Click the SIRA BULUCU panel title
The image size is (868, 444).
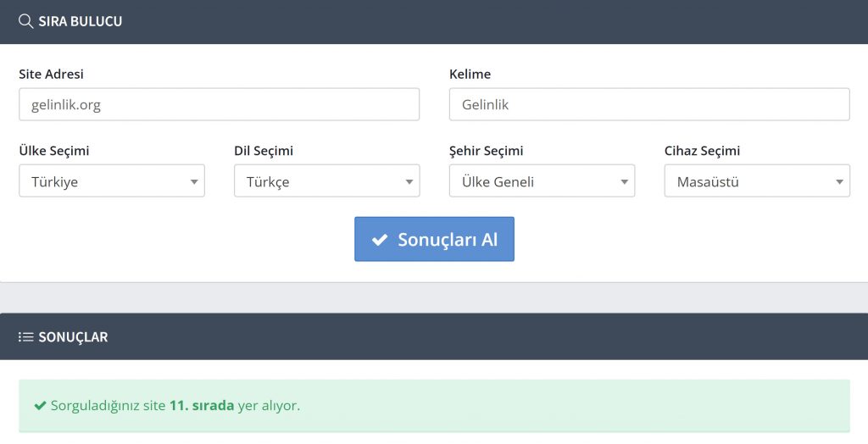81,21
